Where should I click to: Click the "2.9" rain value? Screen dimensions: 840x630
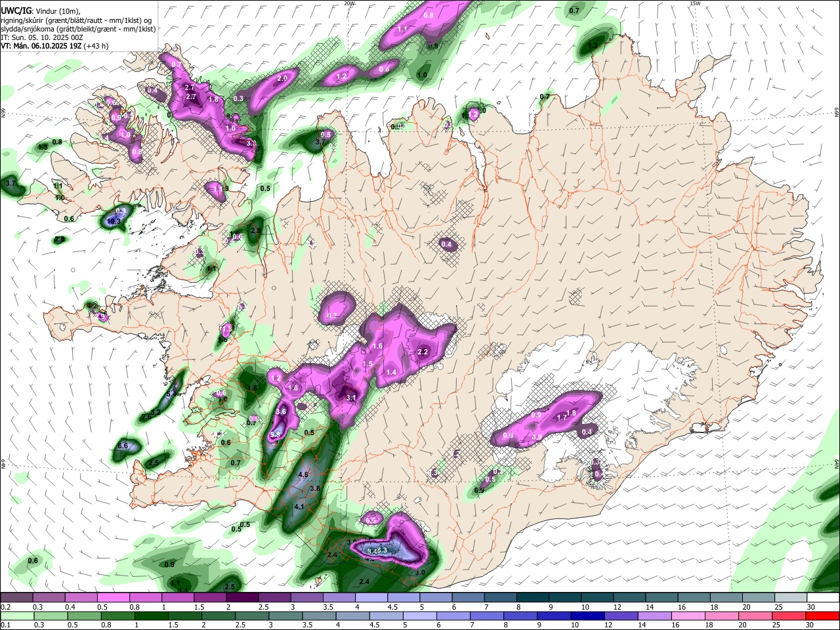click(256, 230)
